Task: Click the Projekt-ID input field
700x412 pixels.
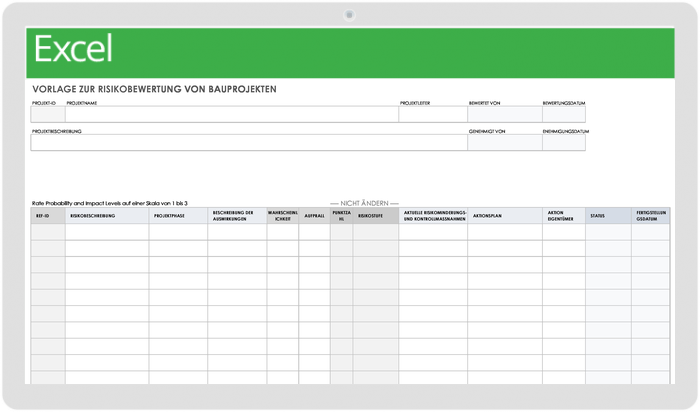Action: coord(48,114)
